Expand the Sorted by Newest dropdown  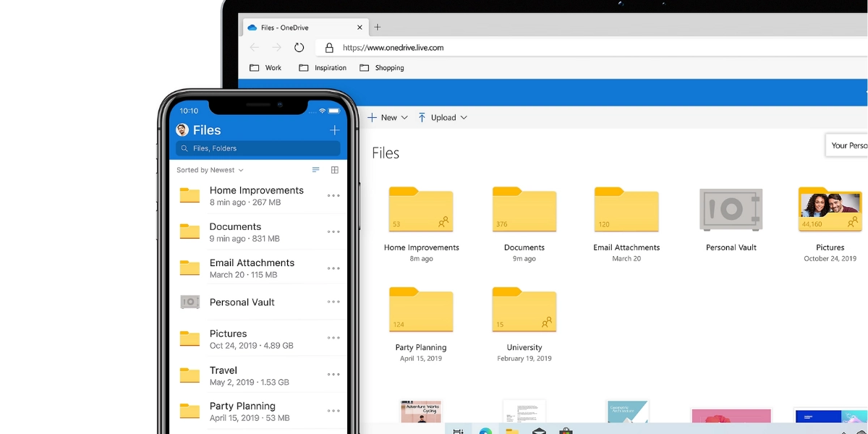(x=210, y=170)
